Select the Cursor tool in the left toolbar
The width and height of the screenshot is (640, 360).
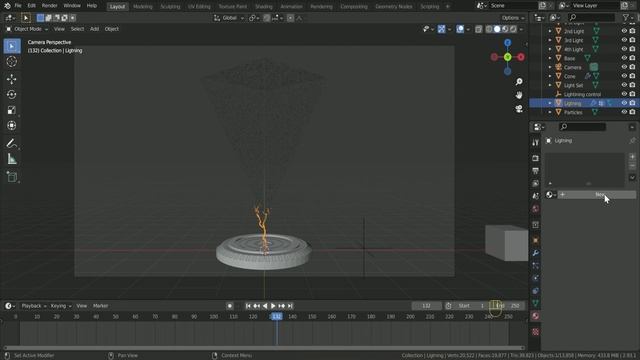tap(11, 62)
